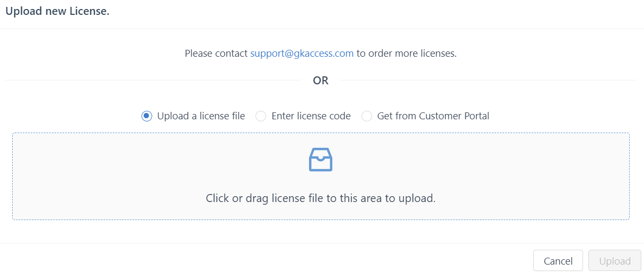Click the "Enter license code" label text

311,116
